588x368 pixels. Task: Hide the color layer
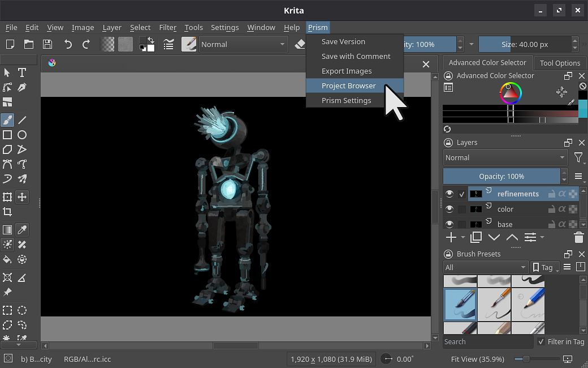point(449,209)
